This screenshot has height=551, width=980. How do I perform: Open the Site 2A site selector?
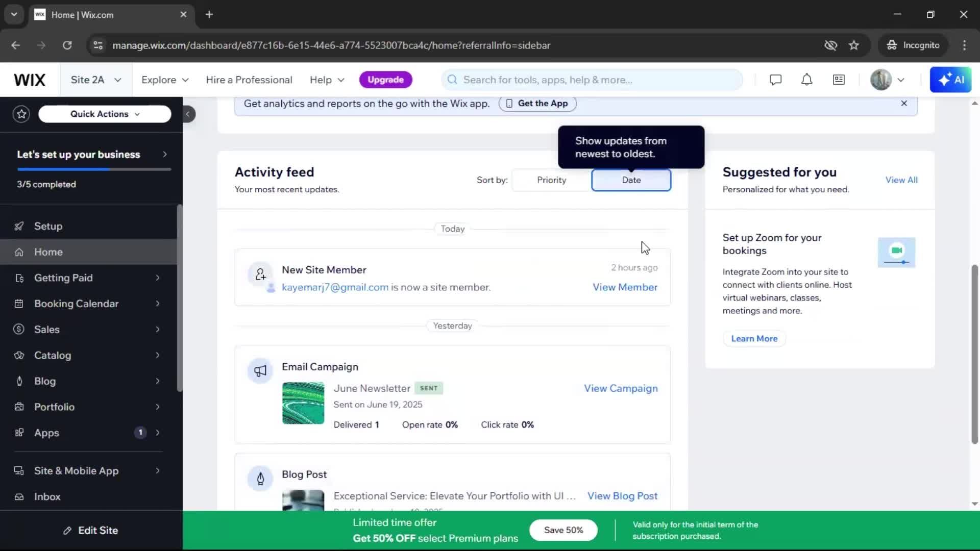[96, 80]
